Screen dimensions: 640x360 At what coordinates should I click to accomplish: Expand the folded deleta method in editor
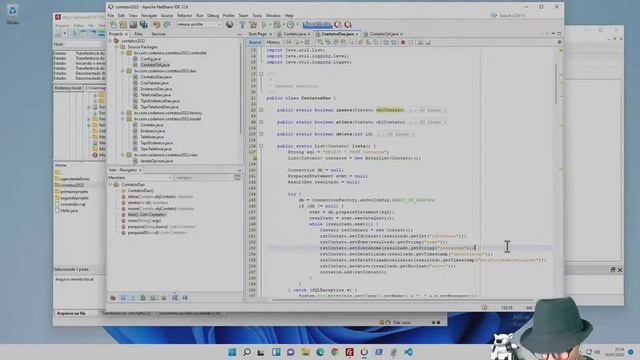click(261, 134)
